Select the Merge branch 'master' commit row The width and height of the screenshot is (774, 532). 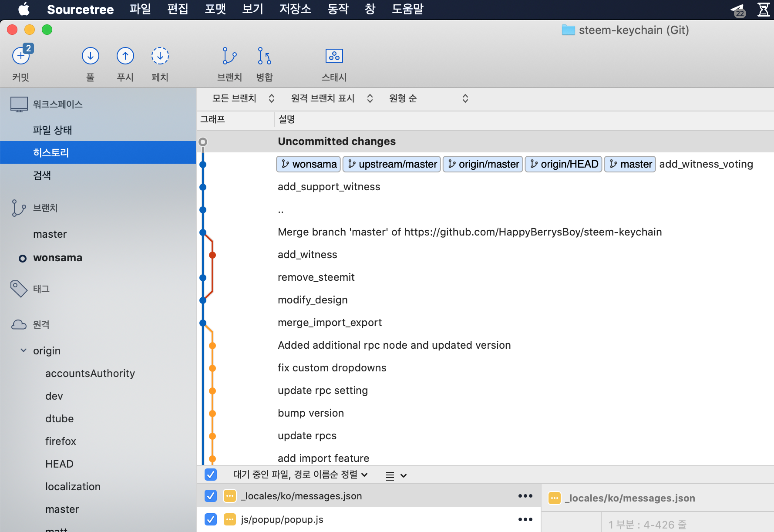pyautogui.click(x=485, y=232)
